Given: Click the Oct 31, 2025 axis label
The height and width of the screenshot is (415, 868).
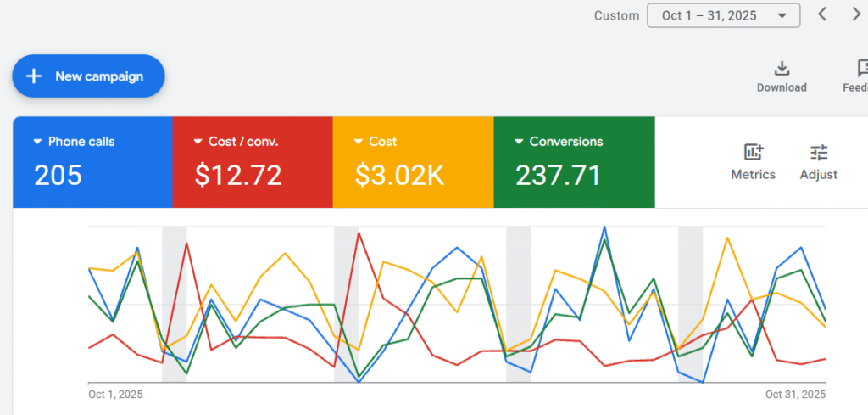Looking at the screenshot, I should click(795, 395).
